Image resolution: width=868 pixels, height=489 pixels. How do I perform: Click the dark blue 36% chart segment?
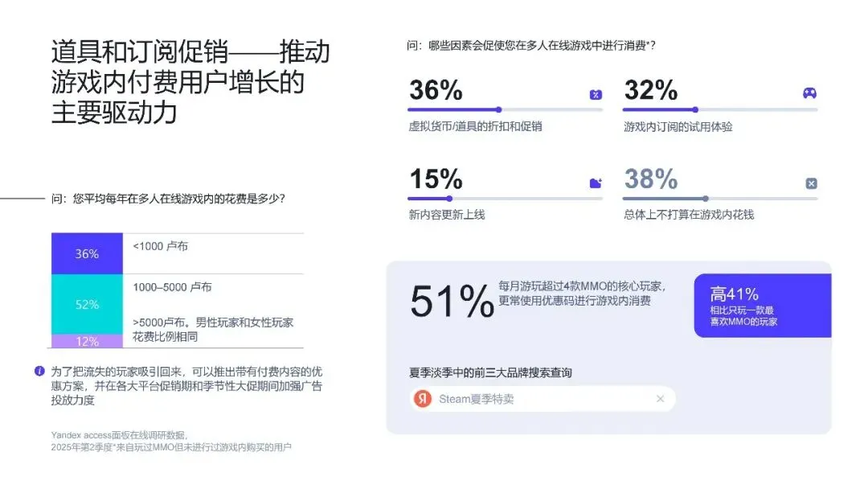(x=87, y=253)
